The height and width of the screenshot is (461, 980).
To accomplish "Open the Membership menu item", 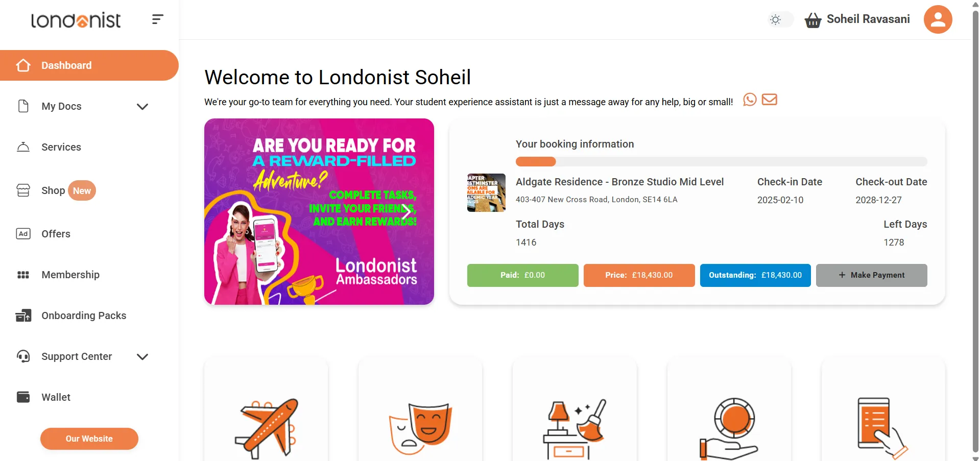I will (x=70, y=275).
